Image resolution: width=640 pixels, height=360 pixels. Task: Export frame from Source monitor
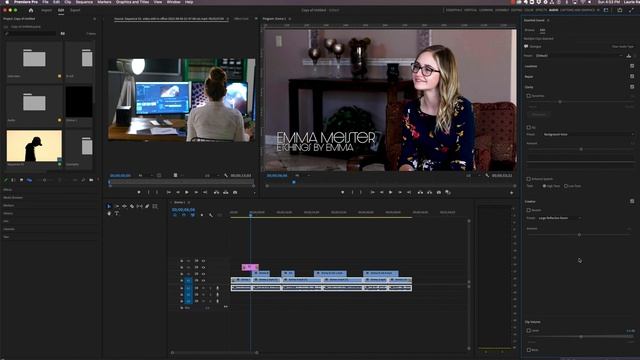pos(235,192)
